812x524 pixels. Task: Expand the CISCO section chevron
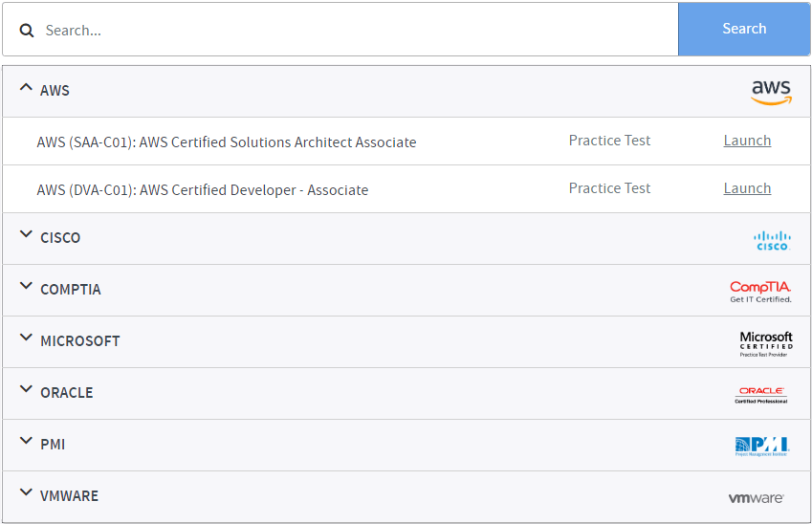click(26, 235)
